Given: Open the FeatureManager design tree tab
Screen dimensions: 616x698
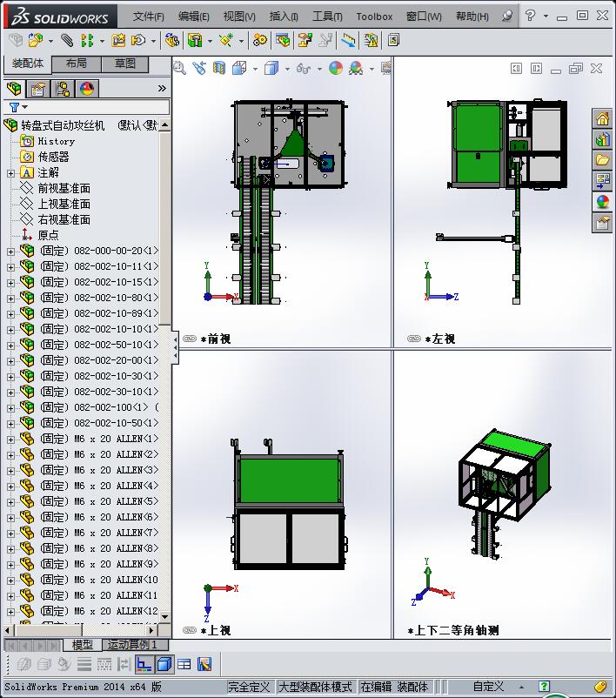Looking at the screenshot, I should (14, 89).
